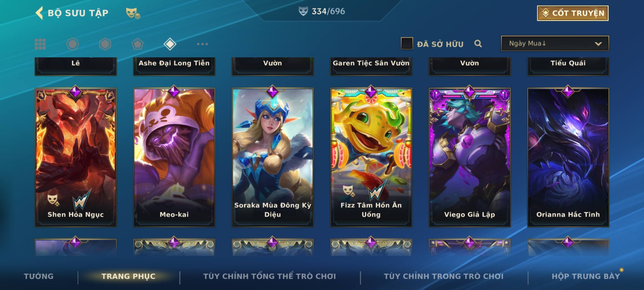Click the search magnifier icon
This screenshot has width=644, height=290.
tap(478, 44)
